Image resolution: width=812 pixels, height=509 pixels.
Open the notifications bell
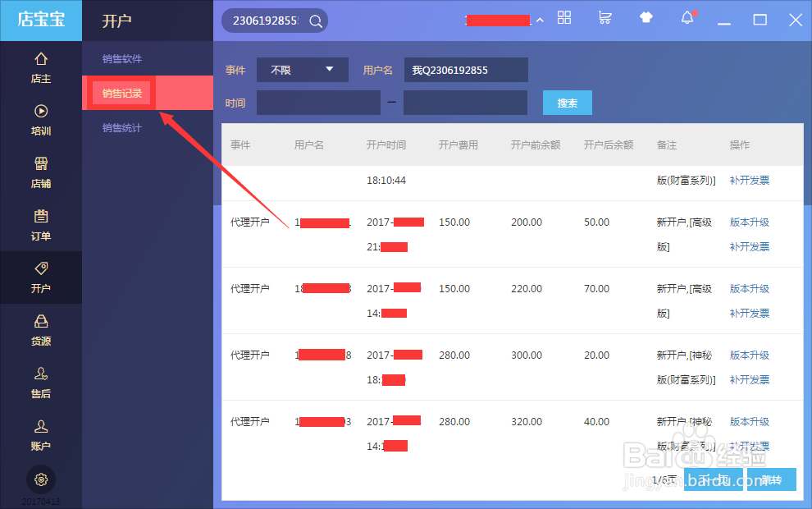point(687,18)
